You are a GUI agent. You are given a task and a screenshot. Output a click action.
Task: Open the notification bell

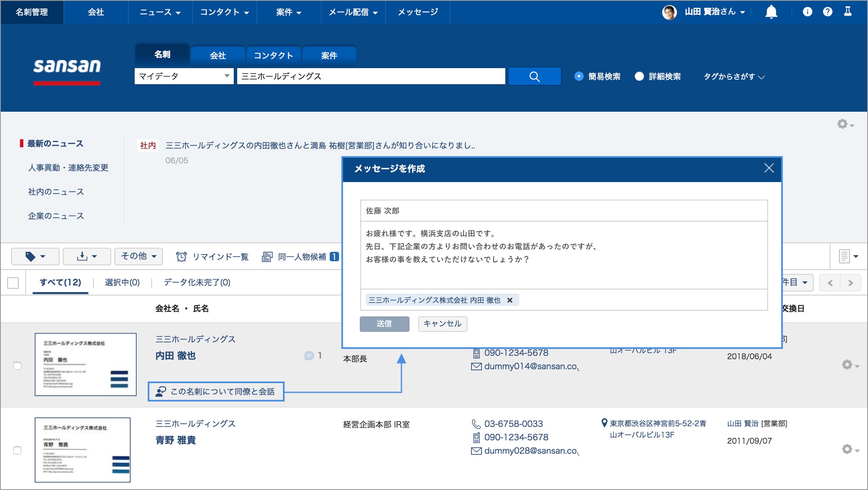[x=771, y=12]
